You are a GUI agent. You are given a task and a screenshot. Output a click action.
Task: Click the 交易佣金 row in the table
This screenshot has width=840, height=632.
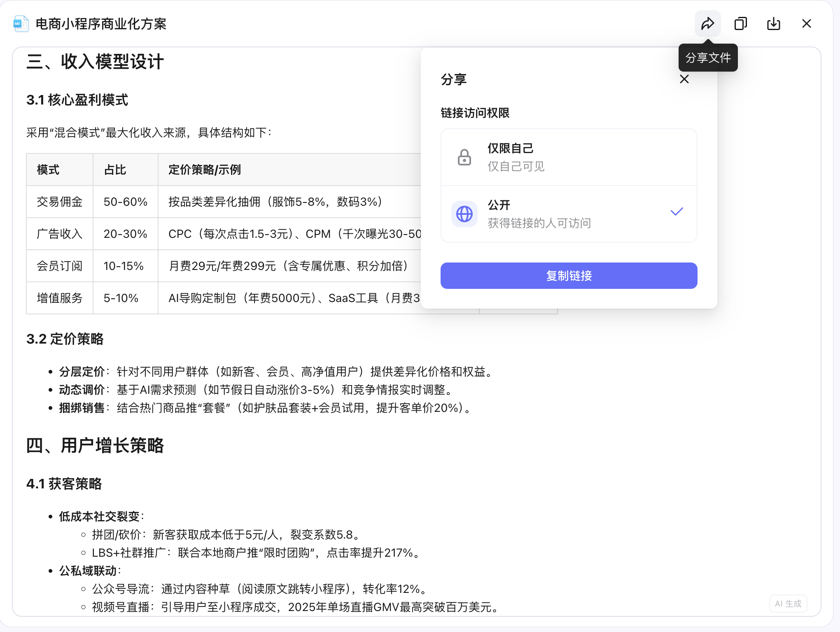[59, 202]
